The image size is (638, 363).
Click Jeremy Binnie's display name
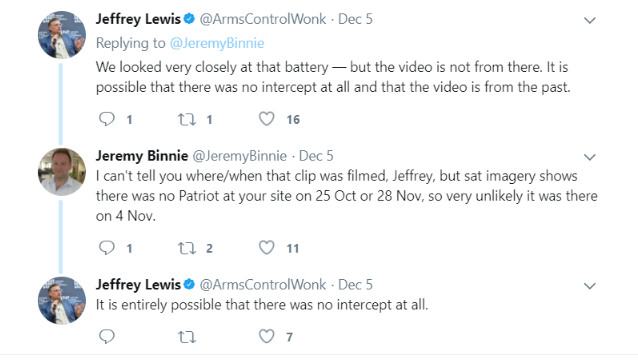pos(142,155)
